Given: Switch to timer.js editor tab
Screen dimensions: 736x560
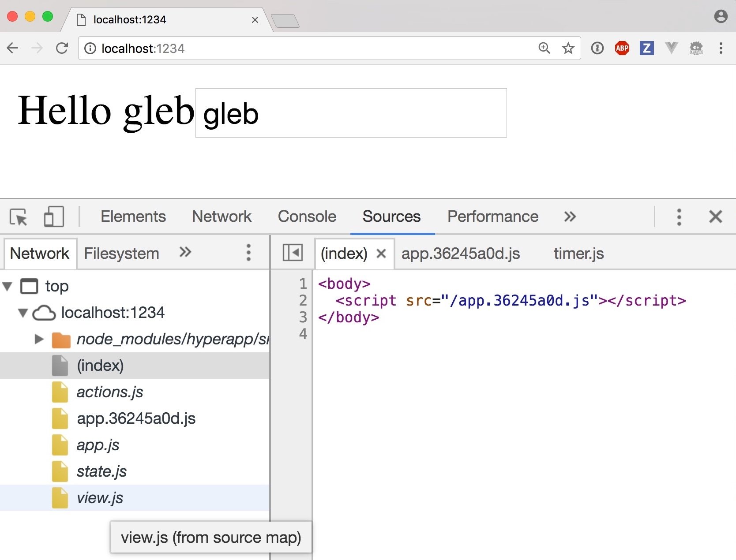Looking at the screenshot, I should pyautogui.click(x=578, y=254).
